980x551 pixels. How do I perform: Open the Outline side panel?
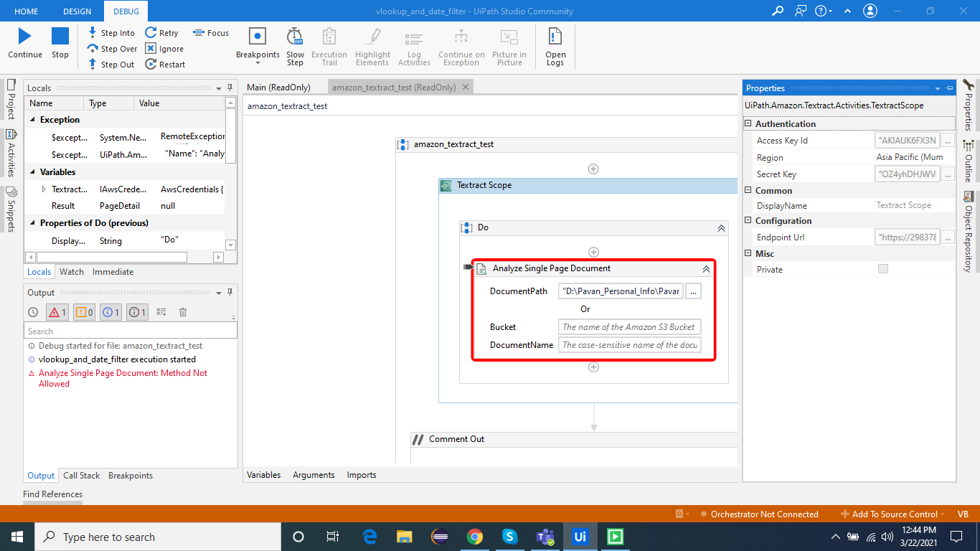pyautogui.click(x=968, y=161)
